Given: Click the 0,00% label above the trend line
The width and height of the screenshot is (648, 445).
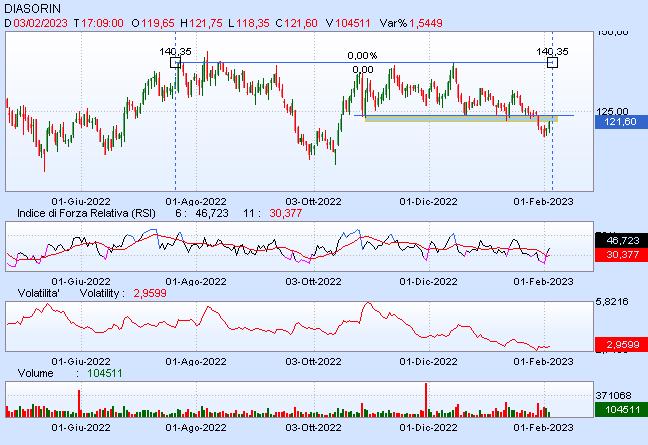Looking at the screenshot, I should coord(362,55).
